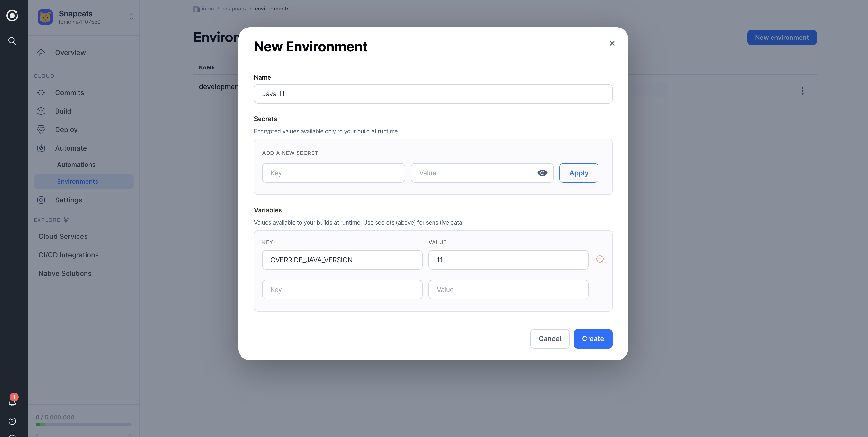
Task: Select the Automations menu item
Action: point(76,165)
